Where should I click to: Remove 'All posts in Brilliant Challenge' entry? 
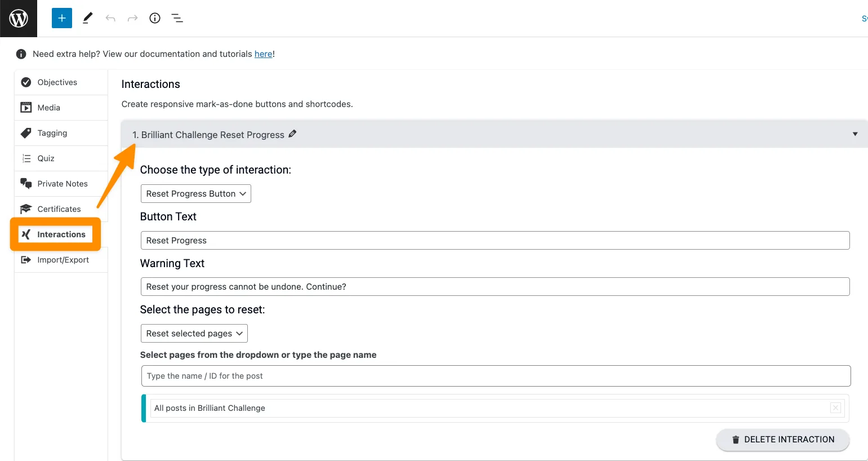coord(835,408)
